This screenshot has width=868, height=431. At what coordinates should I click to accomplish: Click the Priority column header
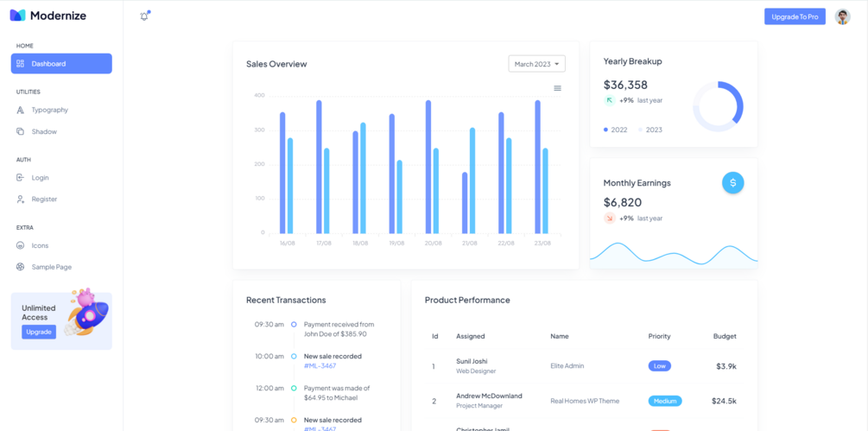point(659,336)
